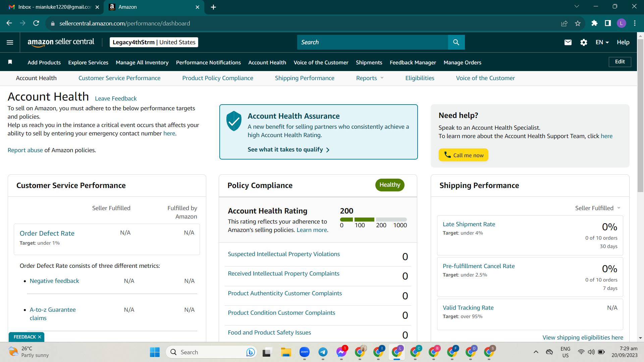The width and height of the screenshot is (644, 362).
Task: Open a new browser tab
Action: tap(213, 7)
